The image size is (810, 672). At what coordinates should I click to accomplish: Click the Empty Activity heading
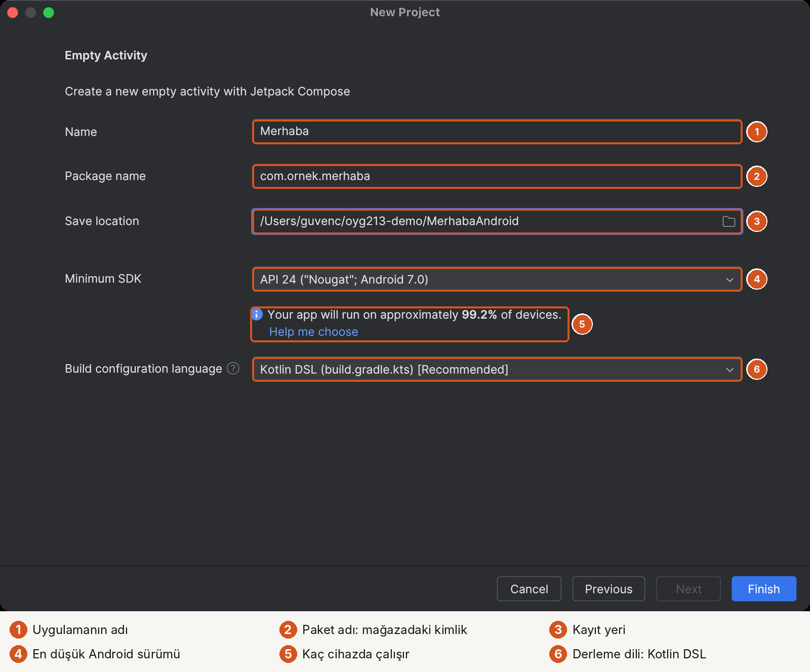(106, 55)
